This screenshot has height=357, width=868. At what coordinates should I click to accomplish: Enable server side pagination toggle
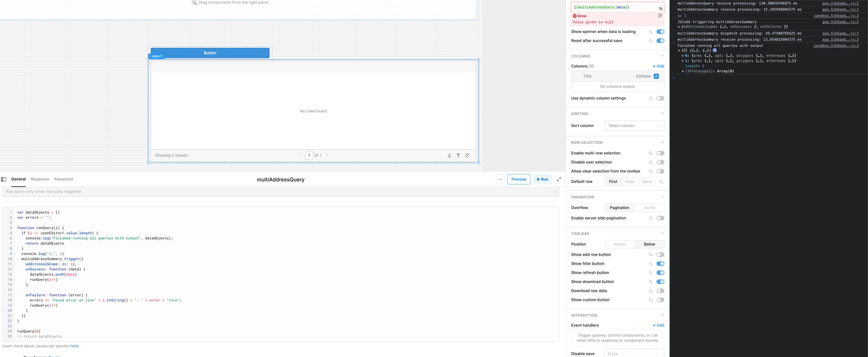660,218
